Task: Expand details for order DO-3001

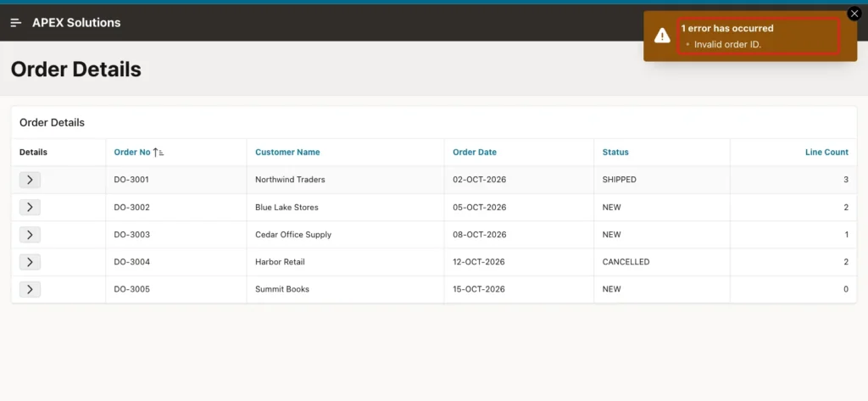Action: coord(30,180)
